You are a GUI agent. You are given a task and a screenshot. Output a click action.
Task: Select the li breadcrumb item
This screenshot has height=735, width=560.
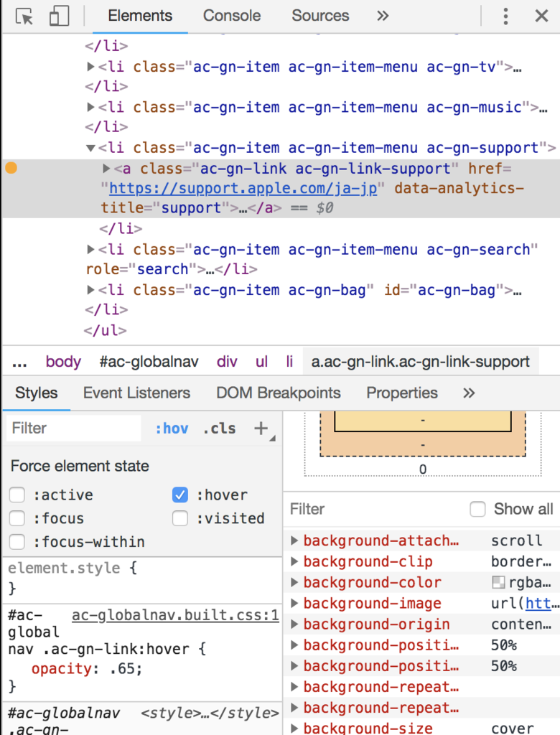click(x=289, y=362)
